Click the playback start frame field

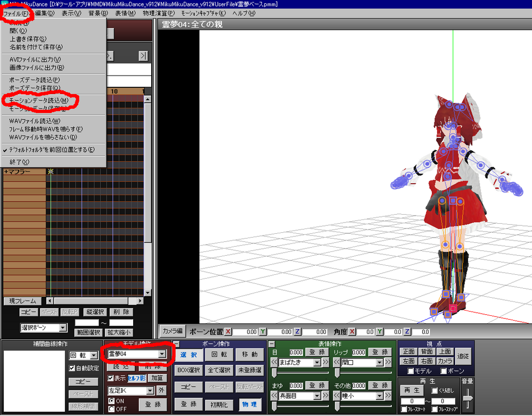pyautogui.click(x=412, y=401)
